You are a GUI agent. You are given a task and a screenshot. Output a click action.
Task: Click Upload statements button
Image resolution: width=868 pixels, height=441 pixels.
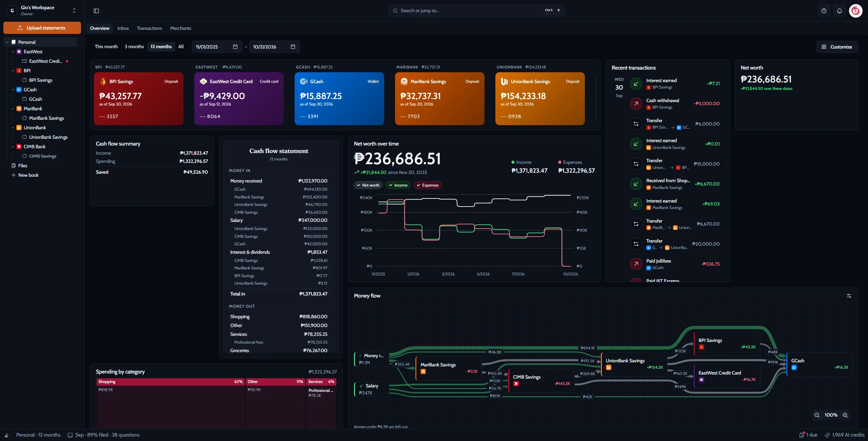point(42,28)
